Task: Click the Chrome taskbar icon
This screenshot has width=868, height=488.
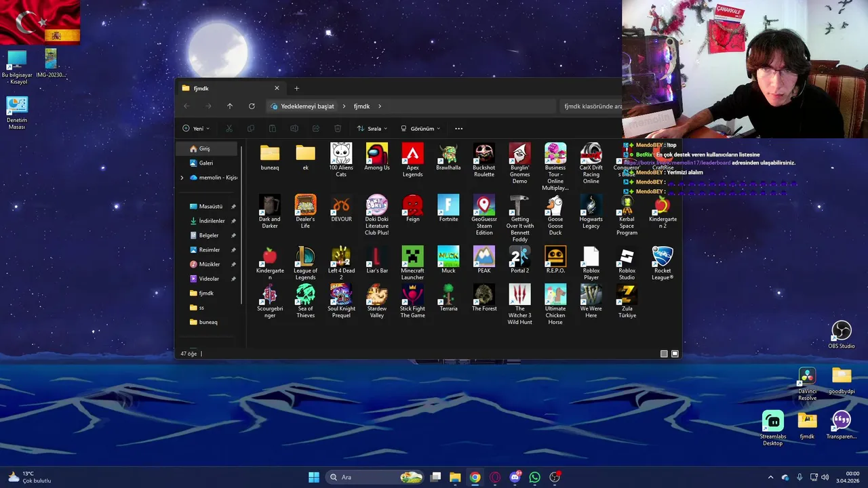Action: [475, 477]
